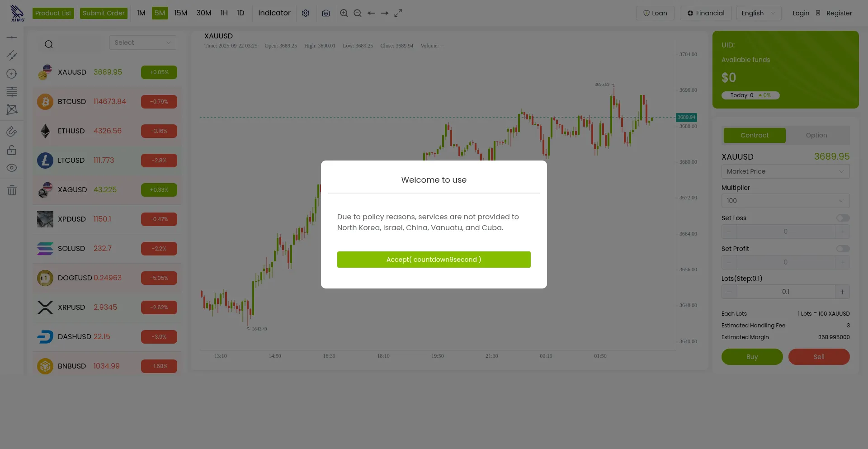Click the chart settings gear icon
Image resolution: width=868 pixels, height=449 pixels.
[306, 13]
